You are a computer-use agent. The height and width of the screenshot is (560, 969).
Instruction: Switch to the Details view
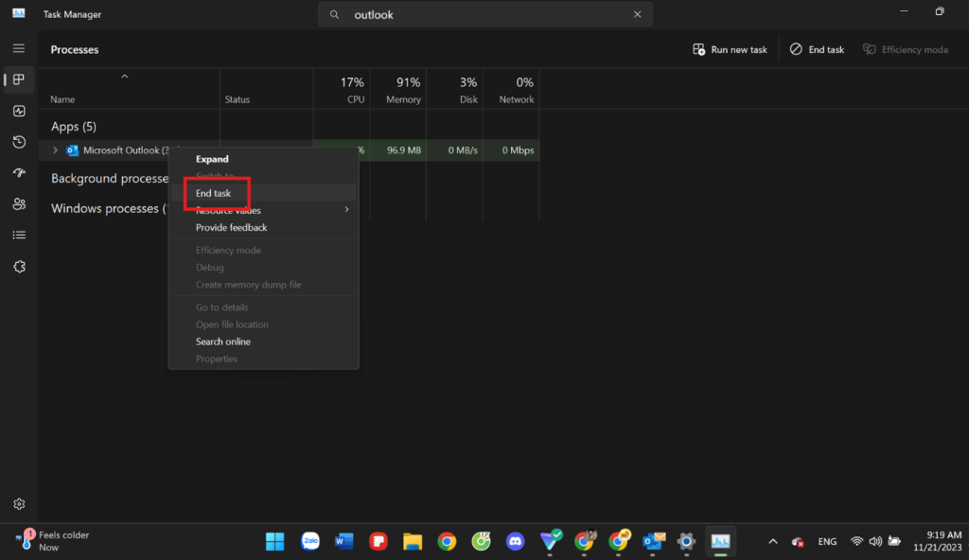(x=18, y=235)
